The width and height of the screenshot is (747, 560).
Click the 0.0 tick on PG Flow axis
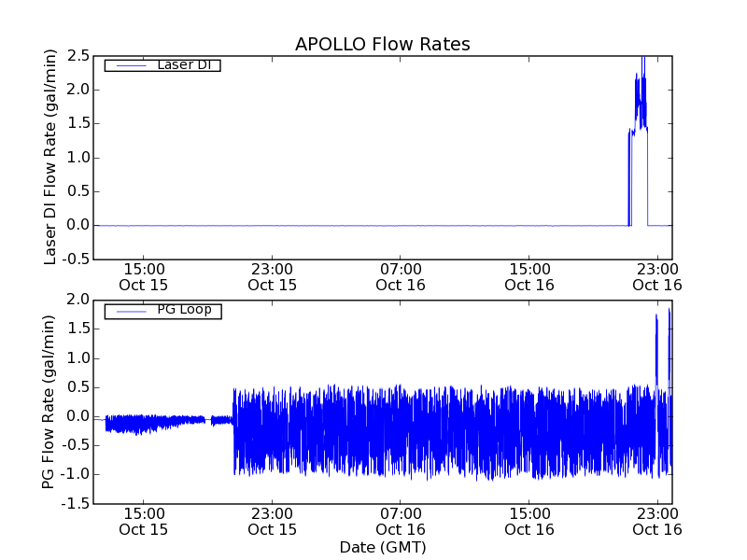coord(78,416)
